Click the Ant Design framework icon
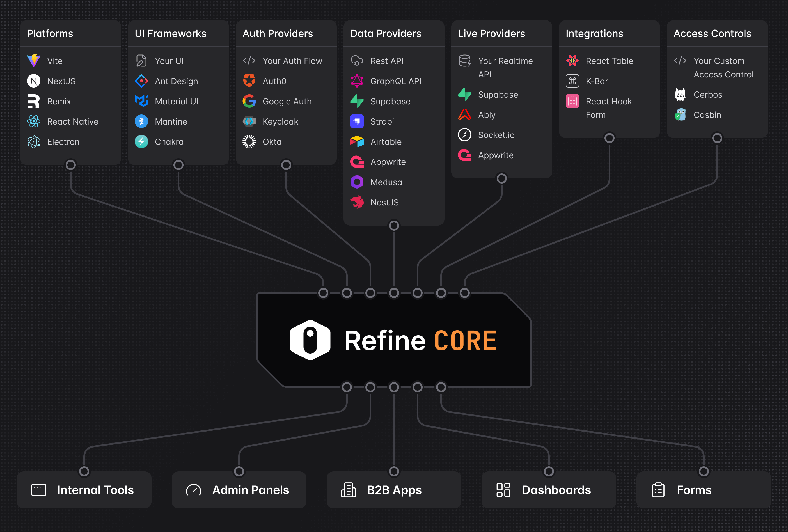Viewport: 788px width, 532px height. pos(142,81)
